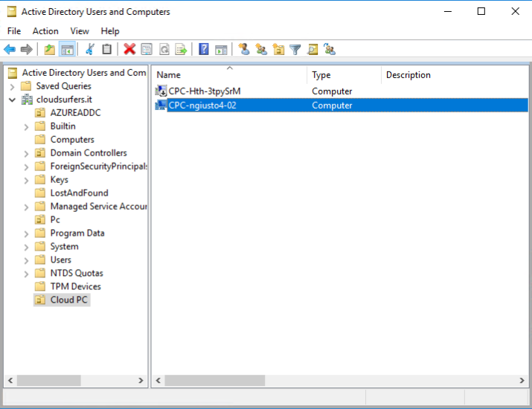Expand the ForeignSecurityPrincipals node

[x=26, y=167]
